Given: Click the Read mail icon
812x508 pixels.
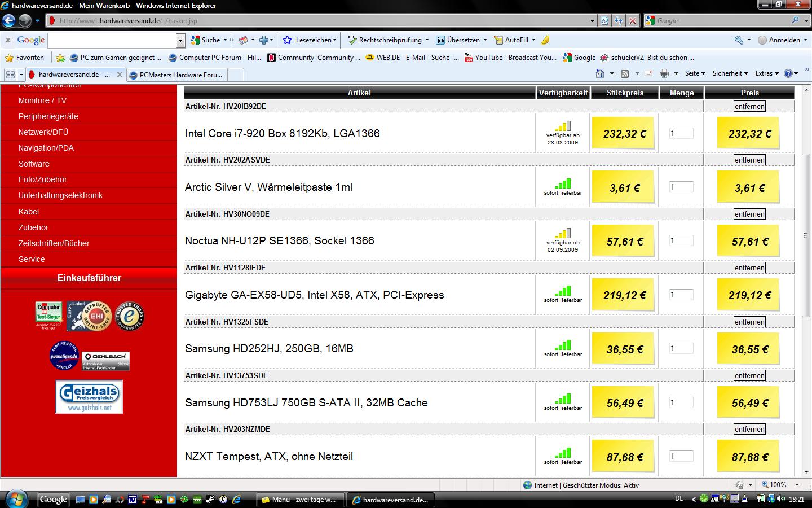Looking at the screenshot, I should [x=648, y=73].
